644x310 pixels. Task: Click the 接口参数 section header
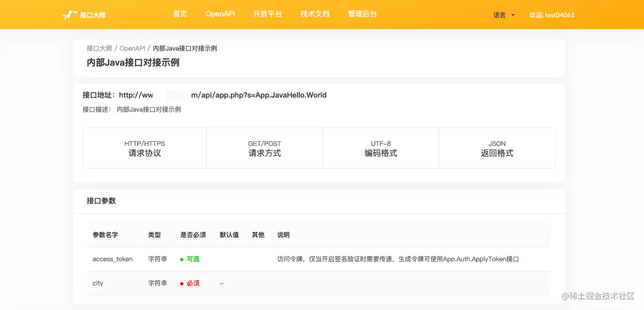[x=101, y=201]
